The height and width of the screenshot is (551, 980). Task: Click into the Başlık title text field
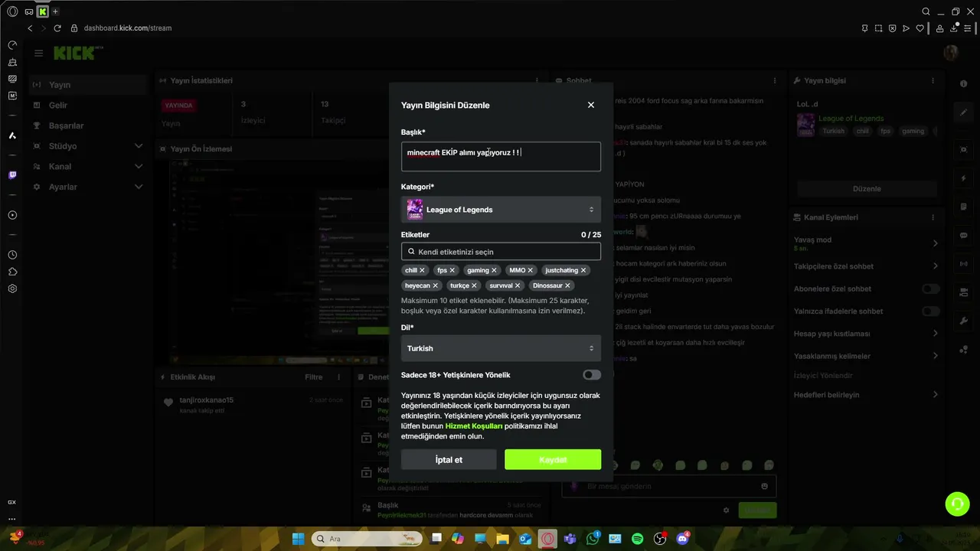[501, 156]
